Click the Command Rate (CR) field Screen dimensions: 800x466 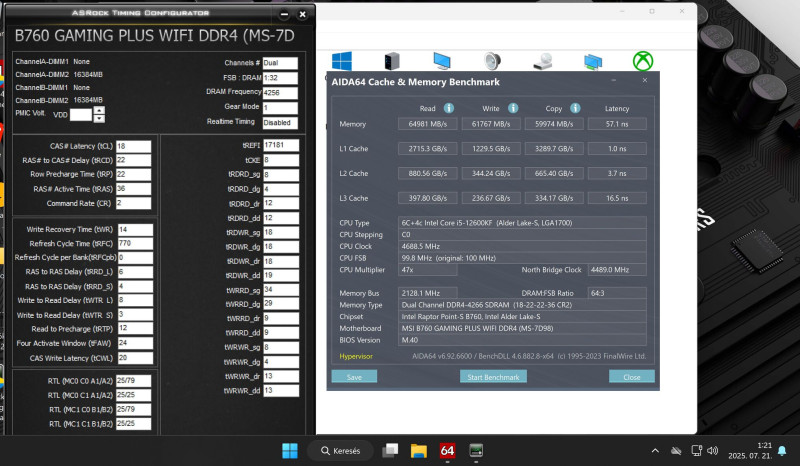pos(134,203)
